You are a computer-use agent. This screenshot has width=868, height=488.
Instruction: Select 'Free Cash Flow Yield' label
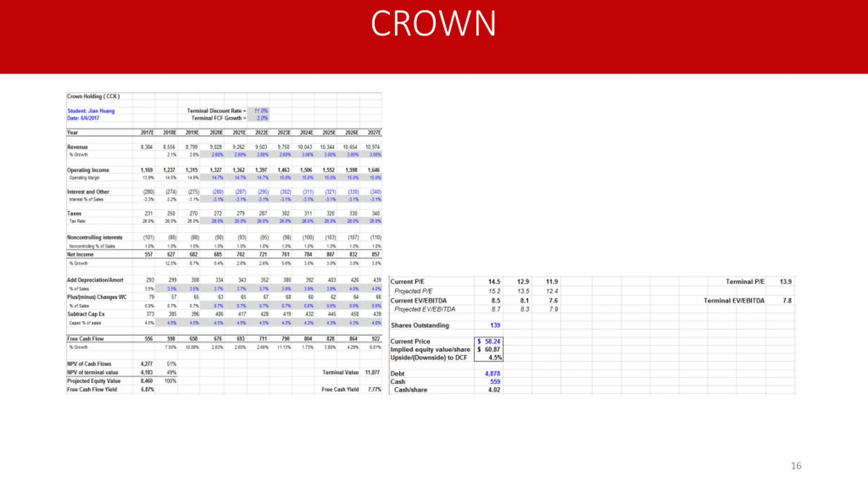(92, 389)
